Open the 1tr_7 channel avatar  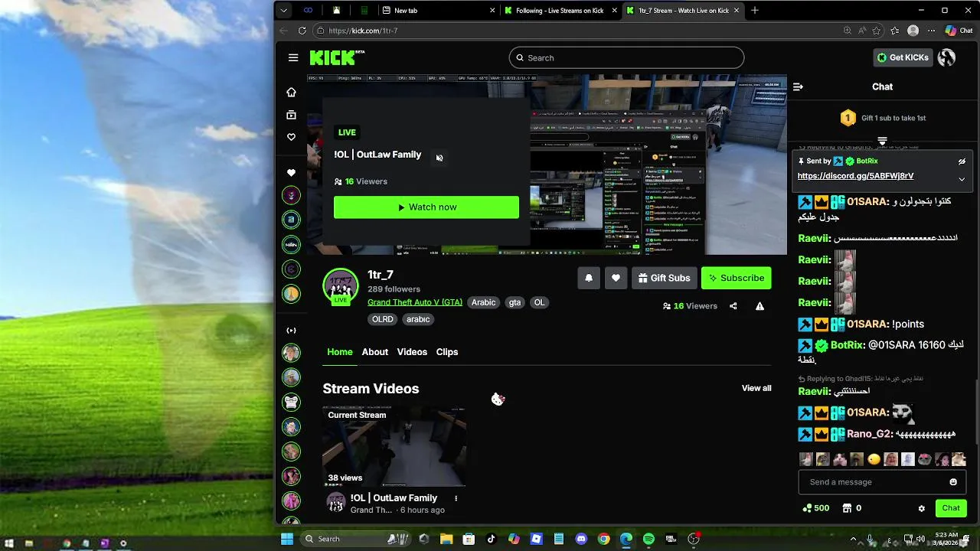tap(341, 287)
